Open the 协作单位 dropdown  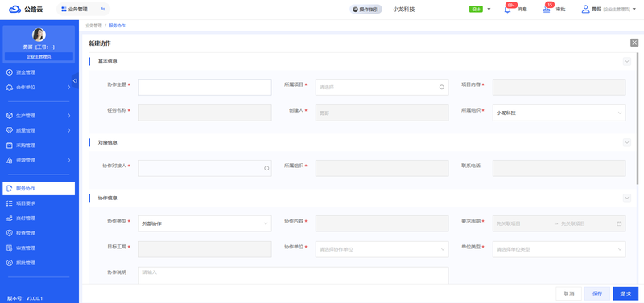(x=382, y=249)
